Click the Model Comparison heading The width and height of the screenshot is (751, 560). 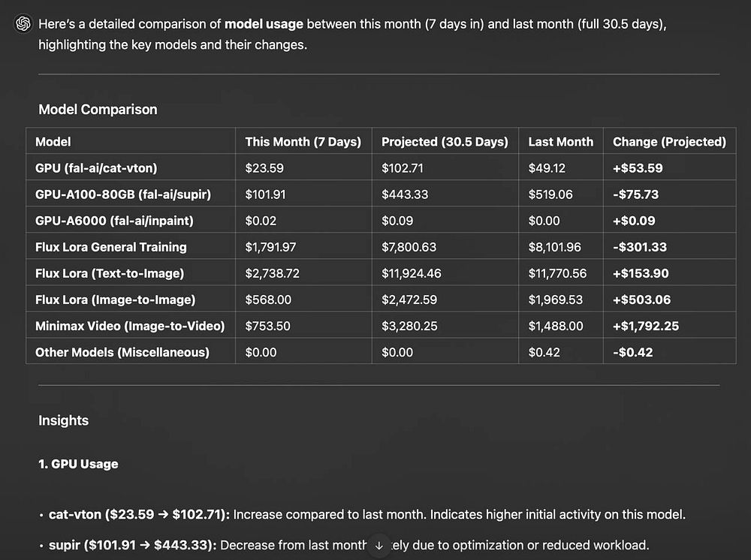tap(98, 110)
